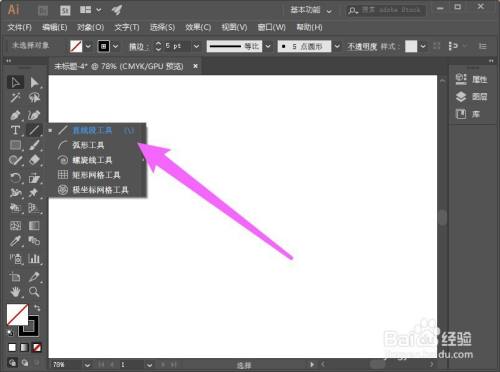This screenshot has width=500, height=372.
Task: Select the Gradient tool
Action: tap(34, 226)
